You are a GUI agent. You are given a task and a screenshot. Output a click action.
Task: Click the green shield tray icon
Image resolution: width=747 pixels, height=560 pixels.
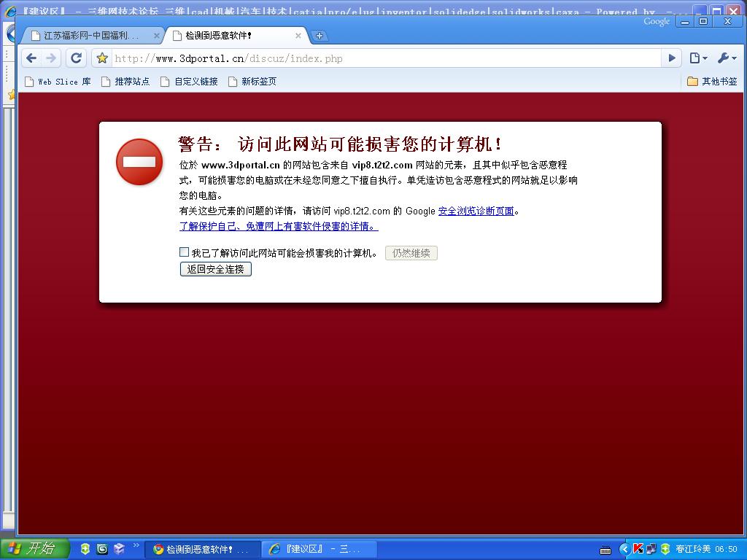[665, 549]
